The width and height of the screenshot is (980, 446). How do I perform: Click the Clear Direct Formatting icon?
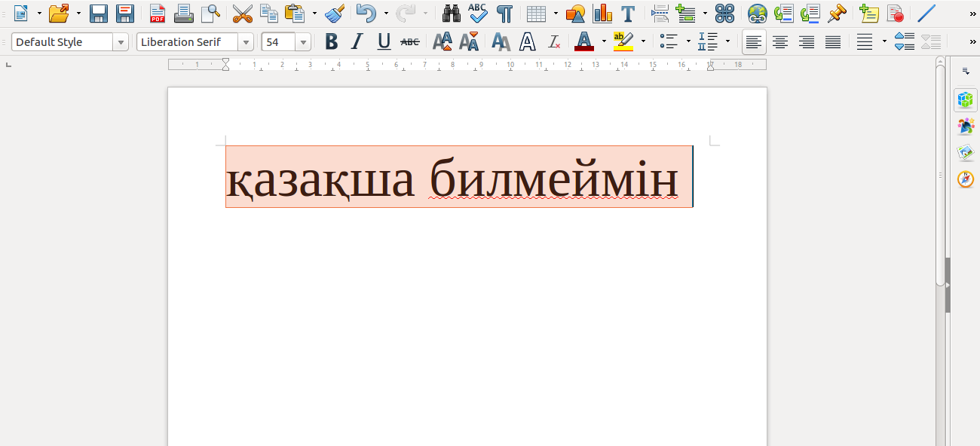(554, 42)
